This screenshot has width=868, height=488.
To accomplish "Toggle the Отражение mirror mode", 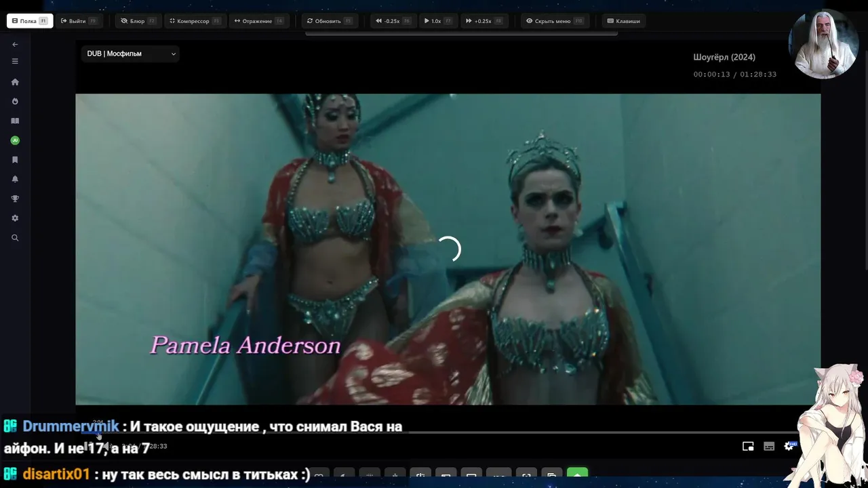I will coord(258,21).
